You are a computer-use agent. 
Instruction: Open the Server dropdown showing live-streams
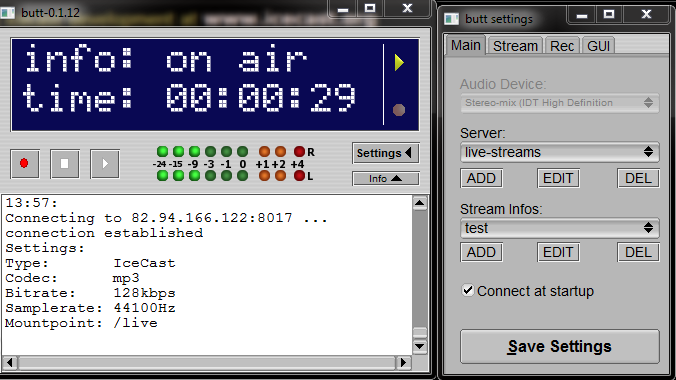(x=560, y=152)
